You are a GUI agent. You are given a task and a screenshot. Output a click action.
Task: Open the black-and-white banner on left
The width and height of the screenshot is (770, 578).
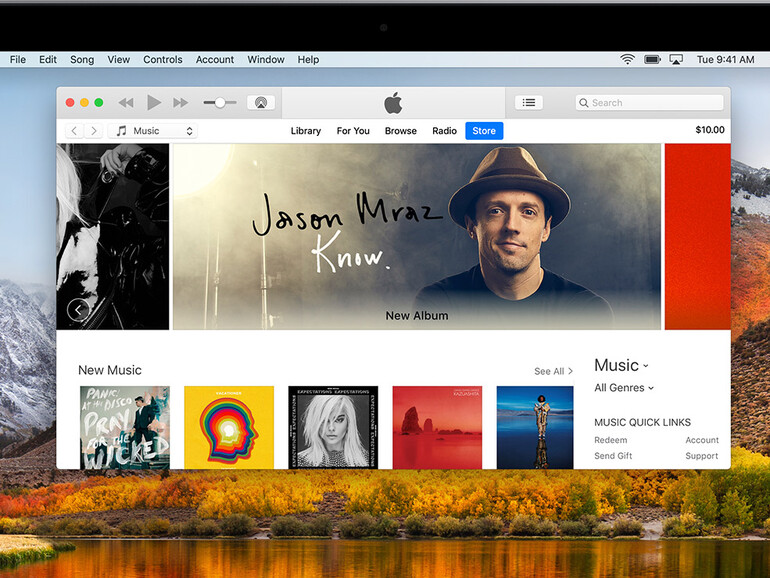pos(113,236)
